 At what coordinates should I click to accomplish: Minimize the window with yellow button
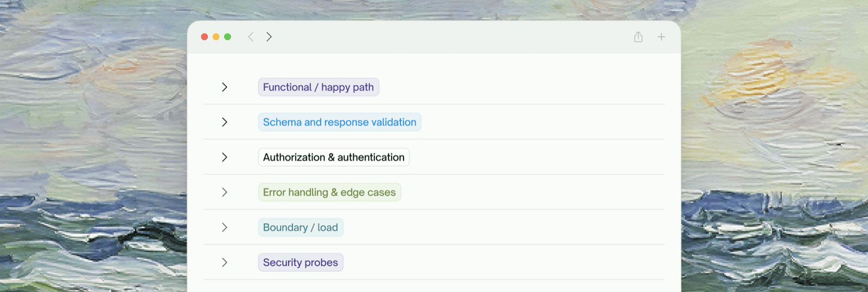pos(216,37)
